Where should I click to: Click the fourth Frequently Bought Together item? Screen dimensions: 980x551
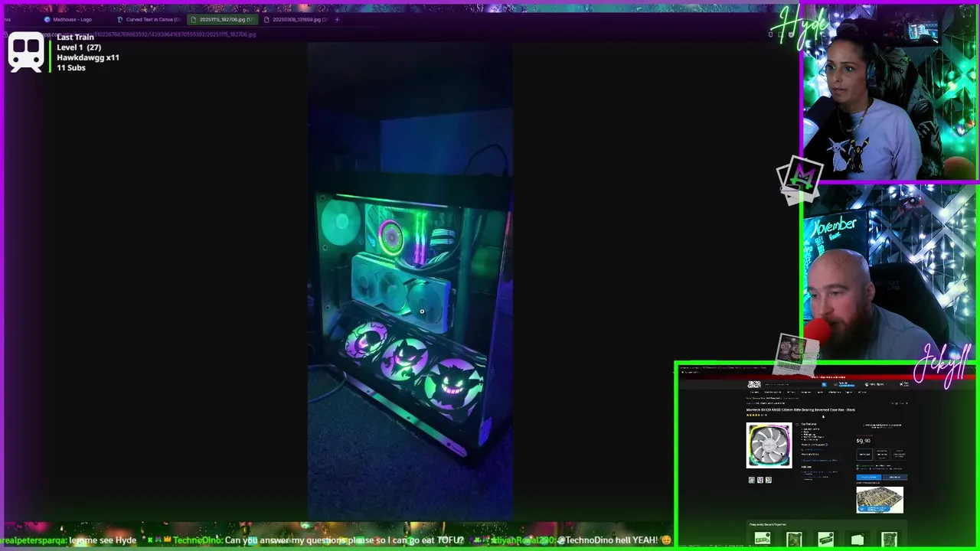857,540
